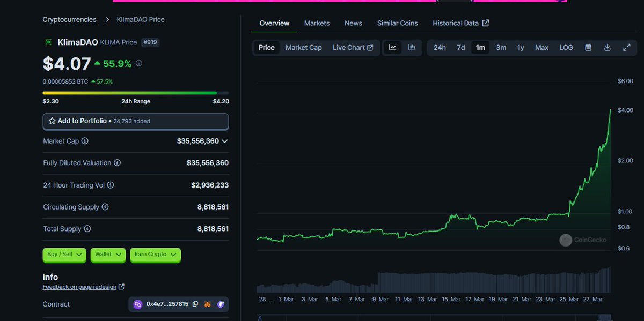This screenshot has width=644, height=321.
Task: Click star icon in Add to Portfolio
Action: tap(52, 121)
